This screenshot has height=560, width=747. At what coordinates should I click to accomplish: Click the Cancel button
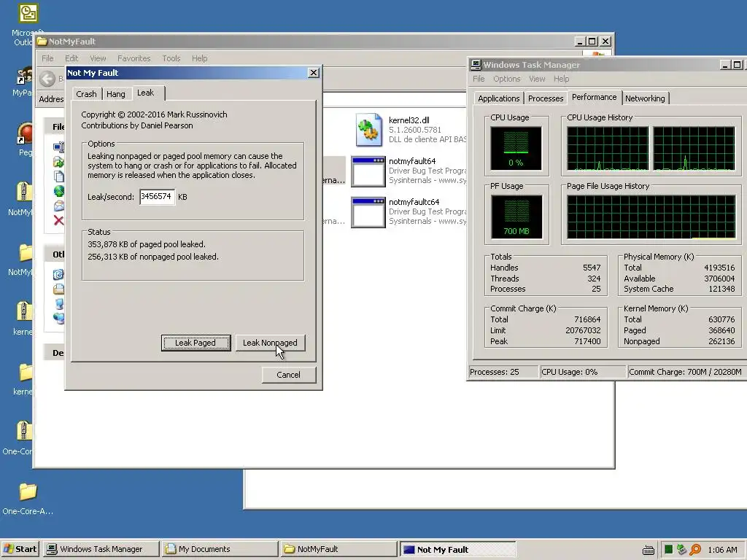(289, 375)
